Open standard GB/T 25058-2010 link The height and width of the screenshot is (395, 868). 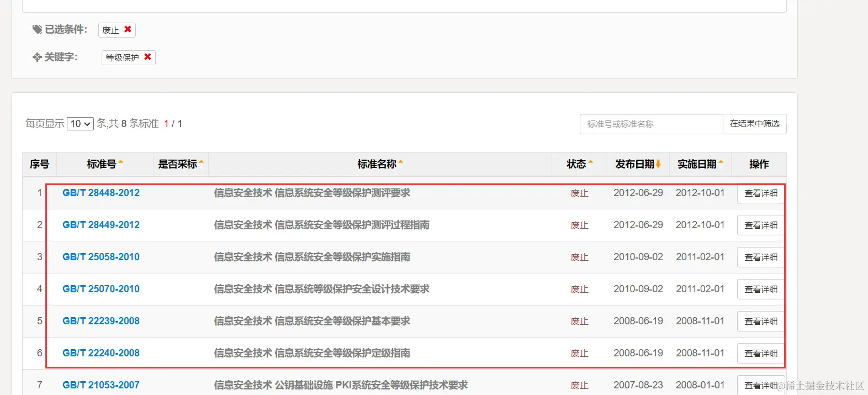click(101, 257)
